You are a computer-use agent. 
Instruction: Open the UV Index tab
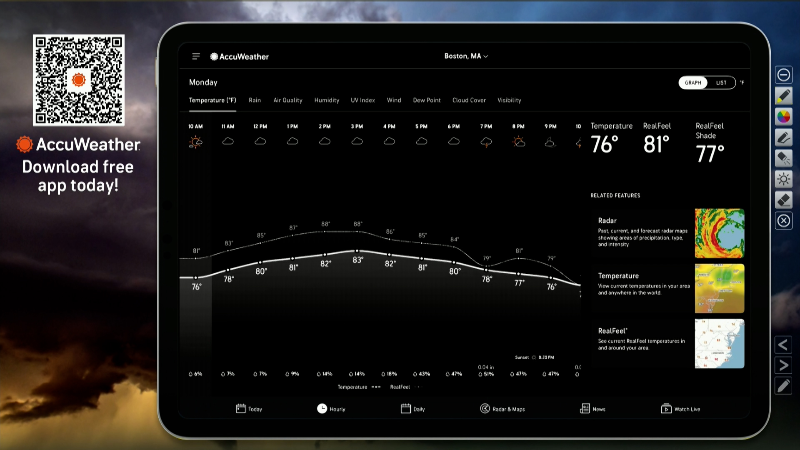(363, 101)
